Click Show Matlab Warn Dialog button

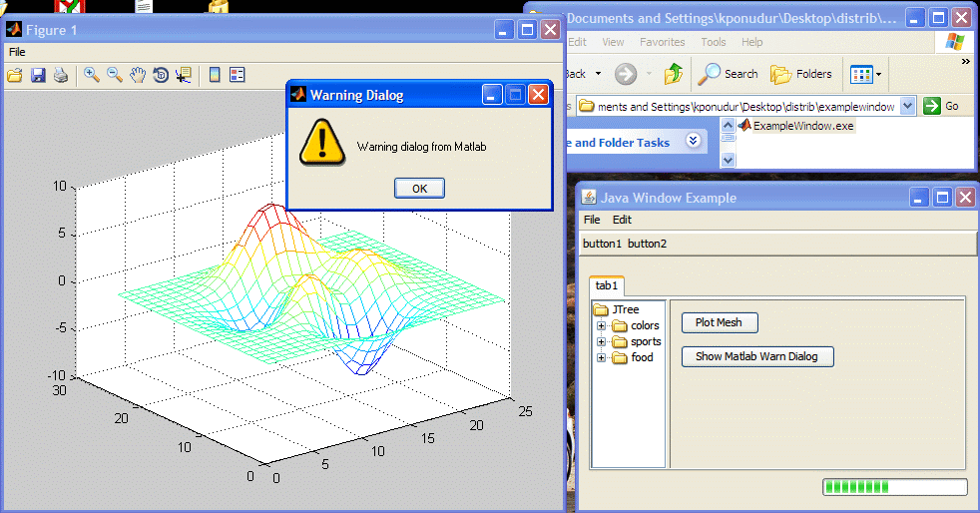757,356
